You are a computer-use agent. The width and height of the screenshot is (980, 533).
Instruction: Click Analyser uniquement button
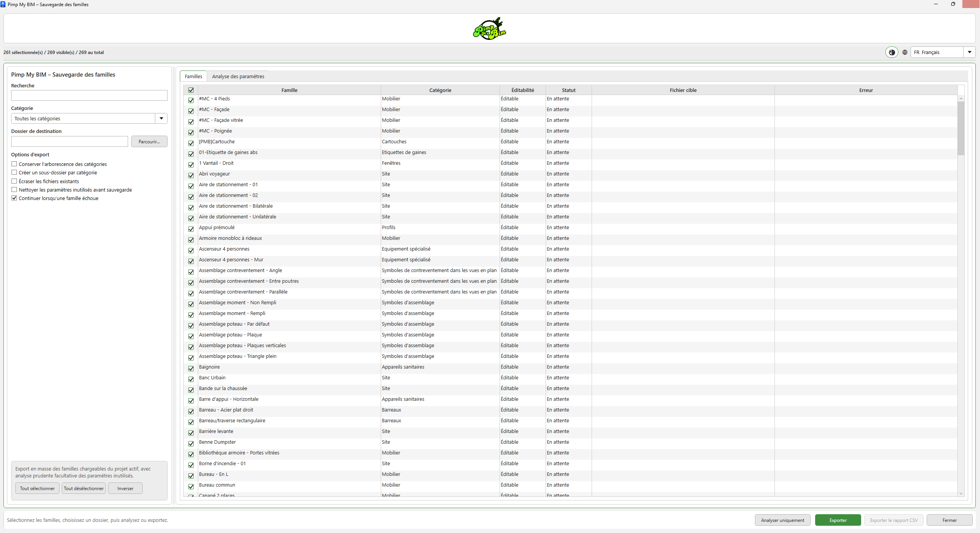[783, 520]
